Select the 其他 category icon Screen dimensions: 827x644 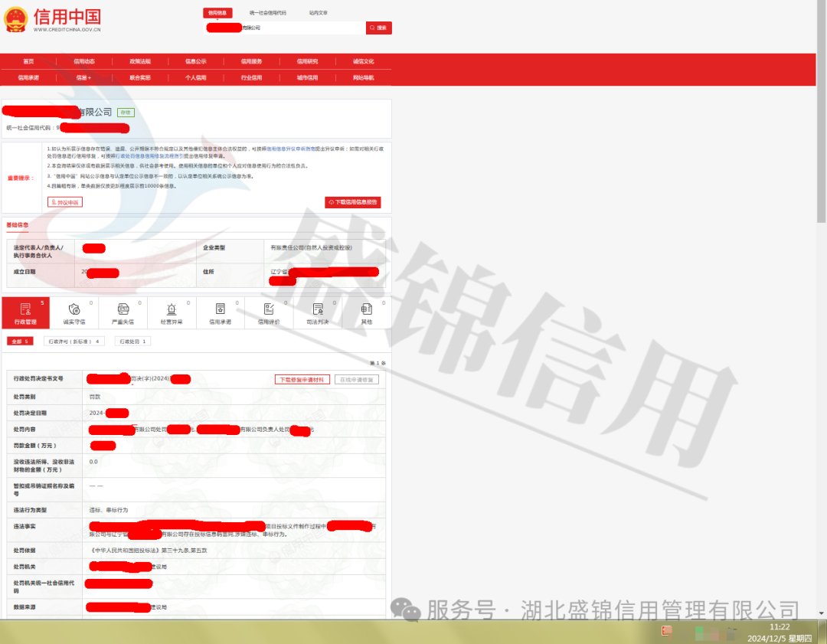tap(367, 309)
